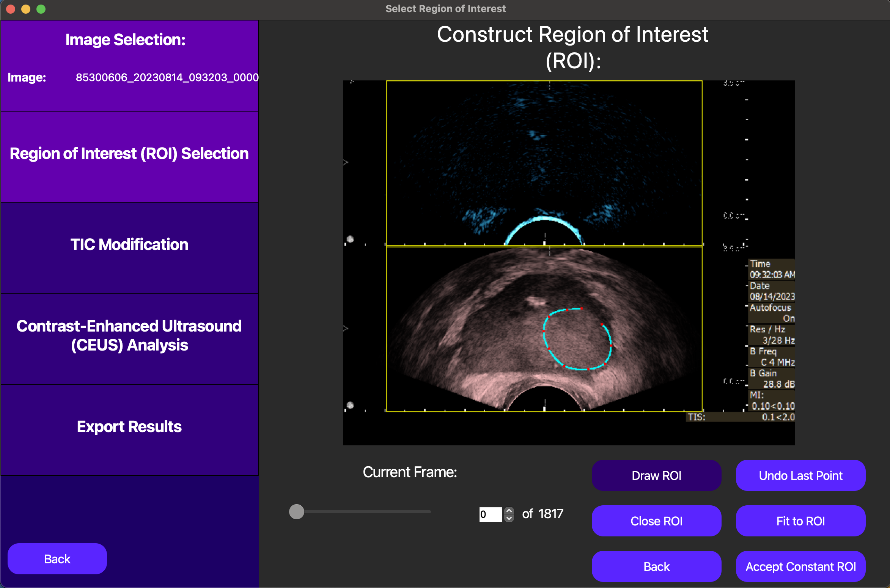Maximize window with green button

[41, 9]
